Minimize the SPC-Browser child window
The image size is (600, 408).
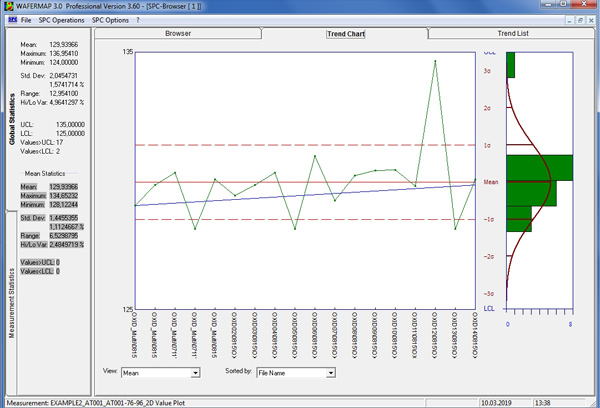[569, 20]
